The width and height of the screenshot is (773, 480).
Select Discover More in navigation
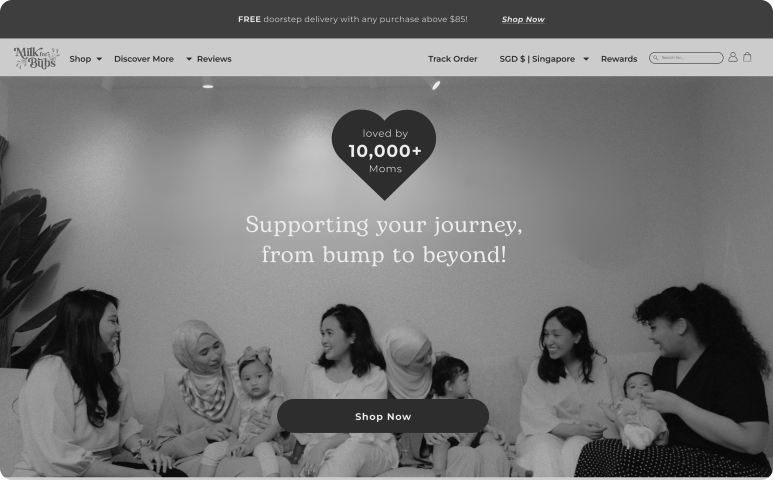pos(144,59)
